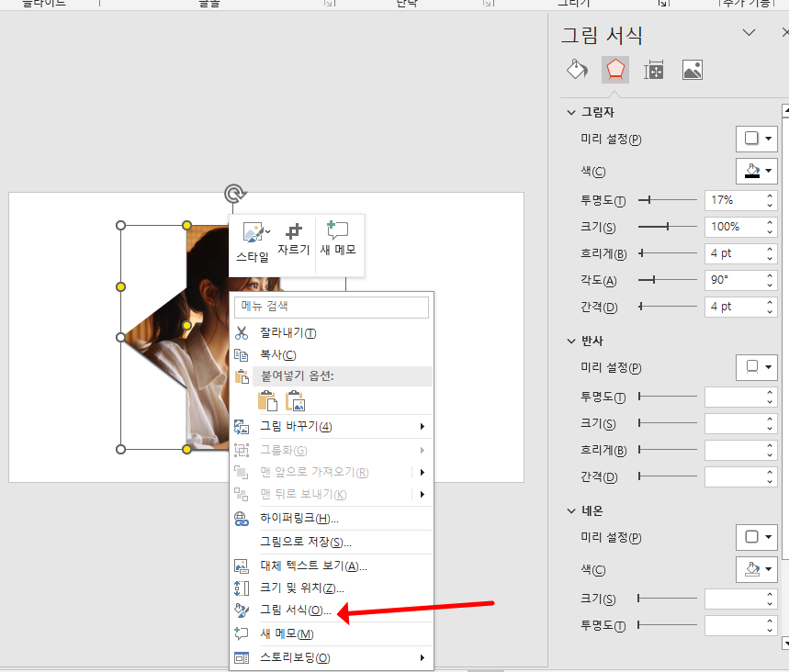
Task: Switch to the Picture icon in the pane
Action: click(692, 69)
